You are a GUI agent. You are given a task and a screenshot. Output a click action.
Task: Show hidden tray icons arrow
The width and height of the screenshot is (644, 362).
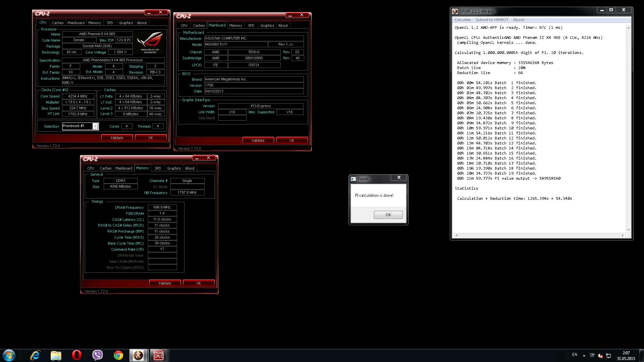click(x=584, y=356)
